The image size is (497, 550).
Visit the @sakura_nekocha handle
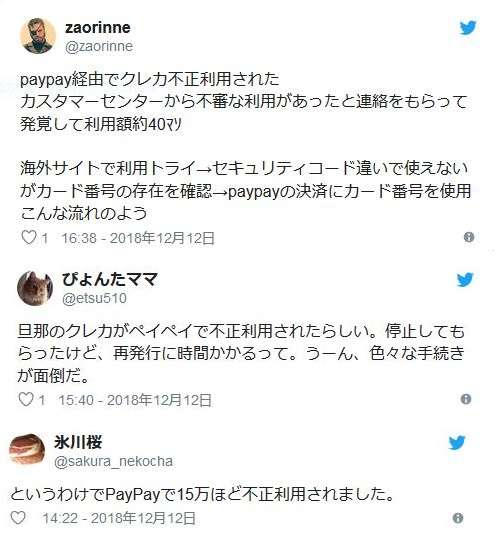click(113, 461)
